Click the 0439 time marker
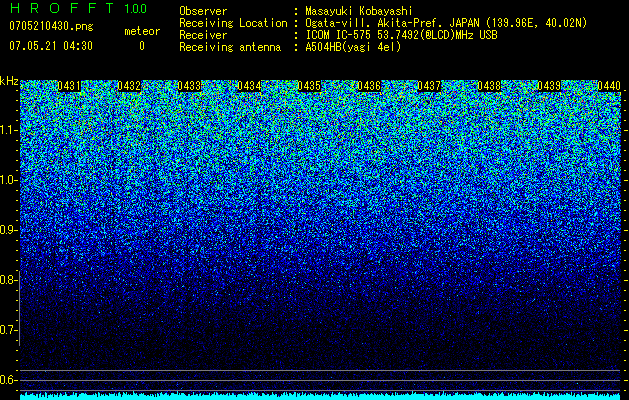629x400 pixels. (x=549, y=86)
